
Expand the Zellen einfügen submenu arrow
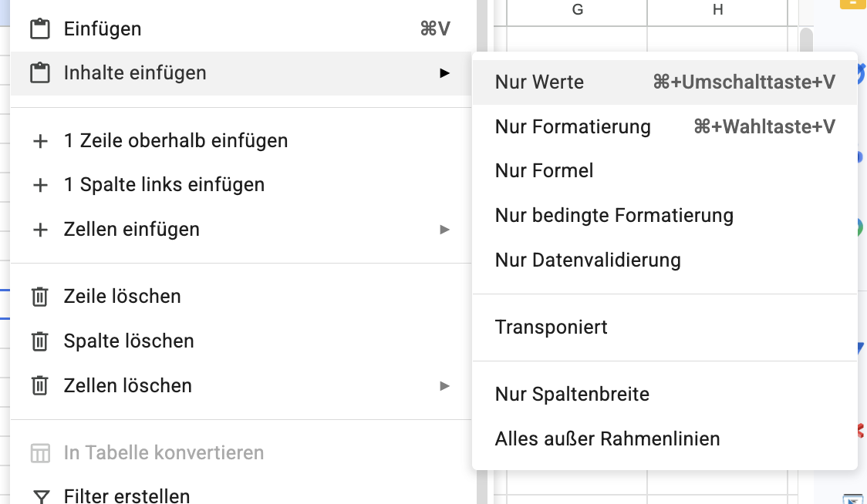point(445,229)
